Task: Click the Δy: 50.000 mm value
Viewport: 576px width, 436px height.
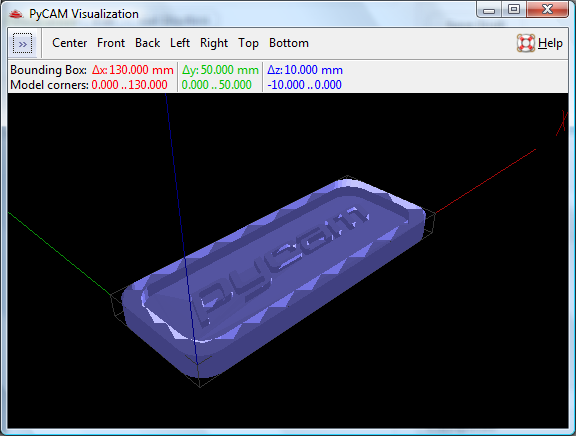Action: 220,70
